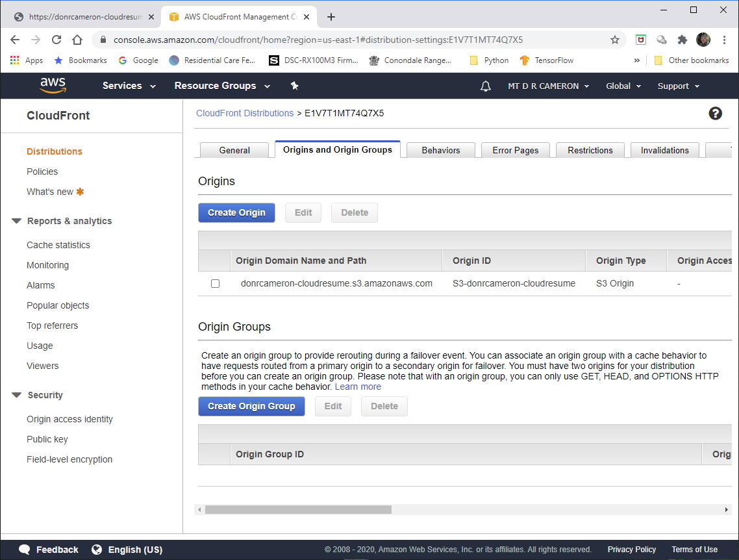This screenshot has width=739, height=560.
Task: Open the Global region dropdown
Action: [x=623, y=86]
